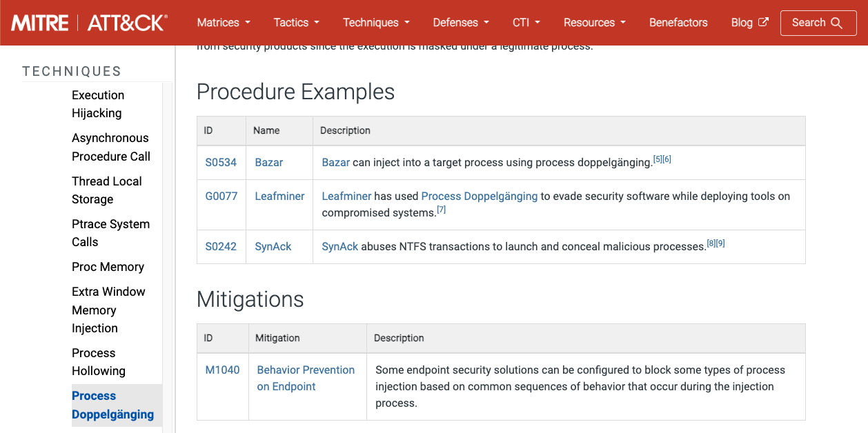The width and height of the screenshot is (868, 433).
Task: Click Bazar link in description column
Action: coord(336,163)
